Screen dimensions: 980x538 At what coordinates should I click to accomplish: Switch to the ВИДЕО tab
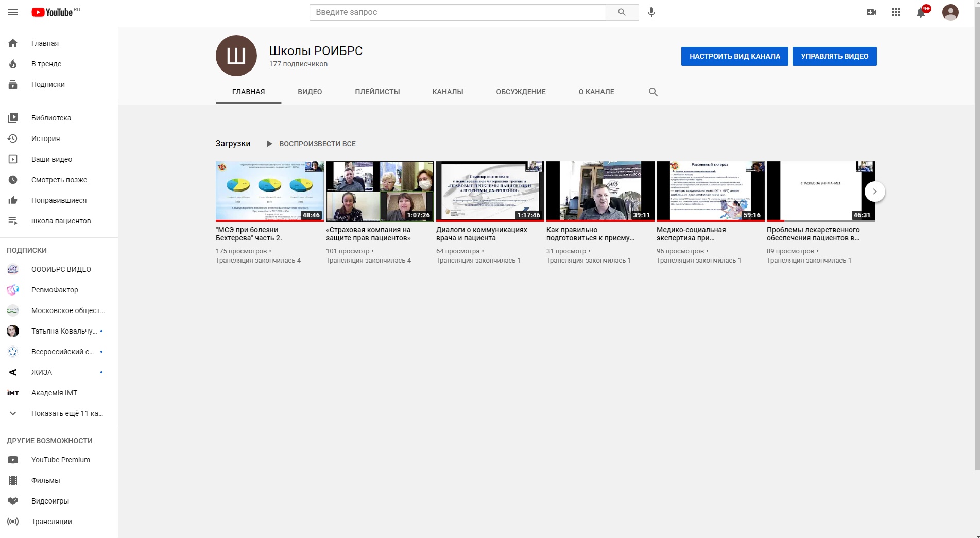310,92
